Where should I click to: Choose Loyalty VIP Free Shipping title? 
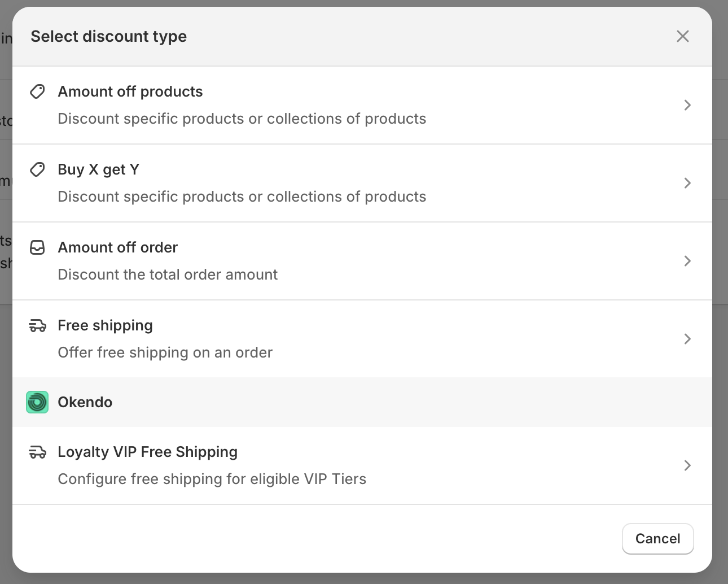(148, 452)
